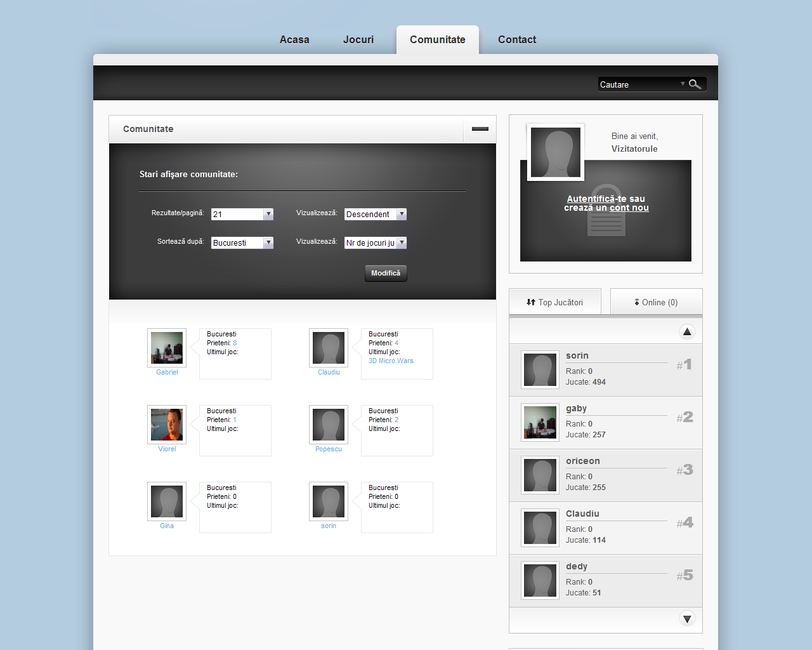Open the 3D Micro Wars game link

coord(391,361)
